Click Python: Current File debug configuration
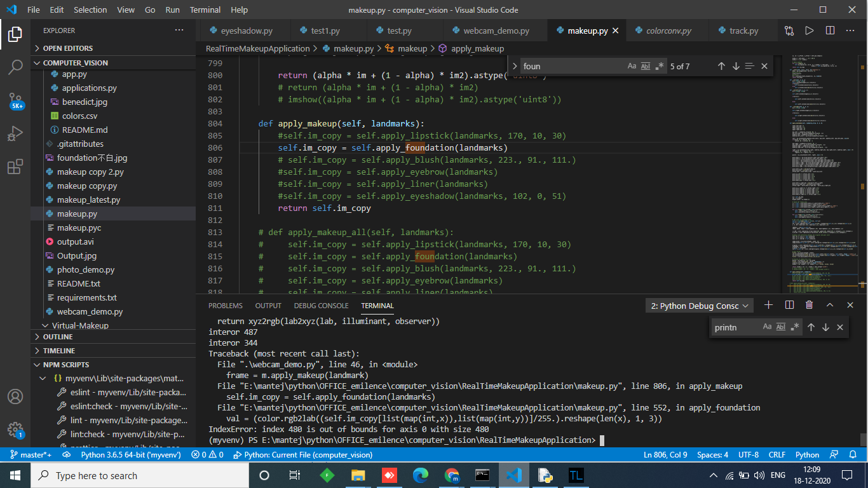 (302, 455)
